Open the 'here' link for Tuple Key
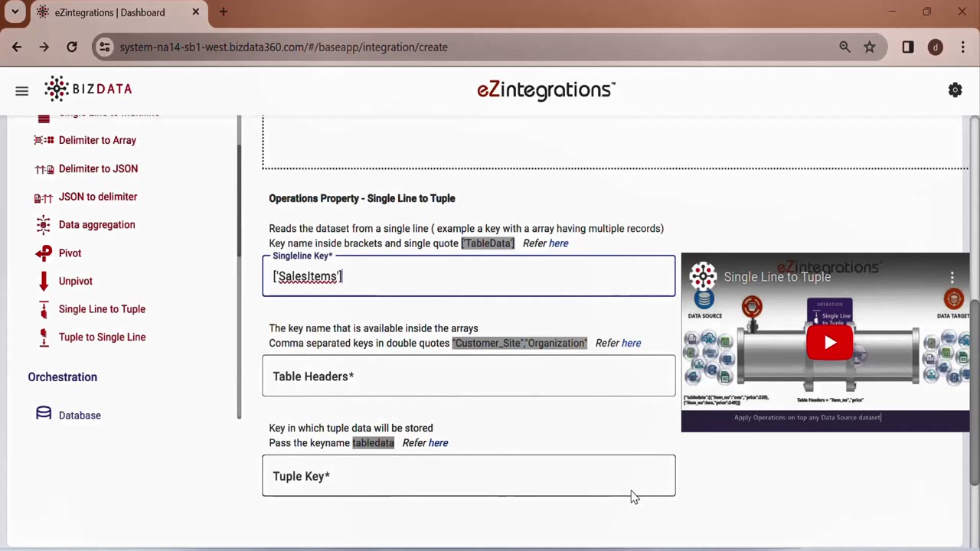This screenshot has height=551, width=980. (438, 443)
